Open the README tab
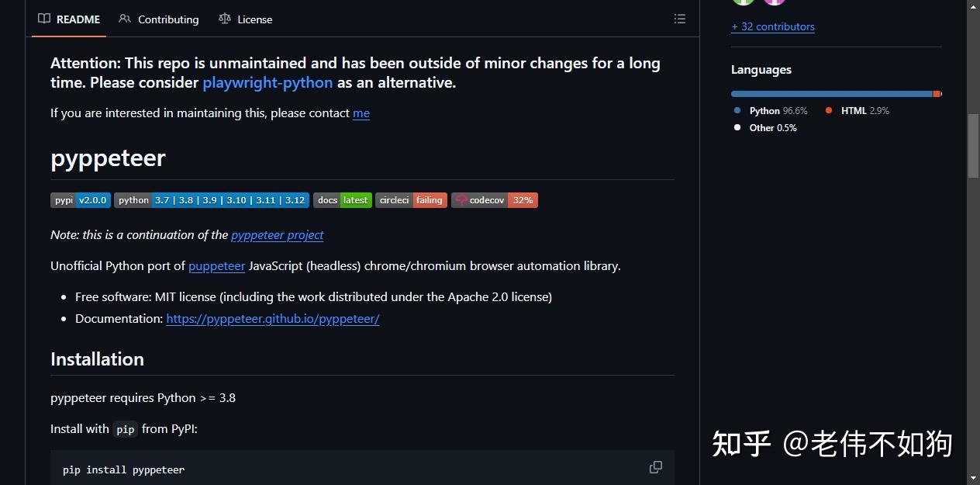Image resolution: width=980 pixels, height=485 pixels. (x=69, y=19)
